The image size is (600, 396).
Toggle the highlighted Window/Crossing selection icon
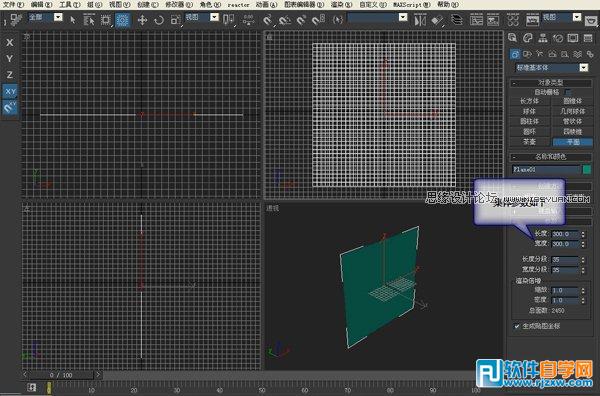click(122, 20)
